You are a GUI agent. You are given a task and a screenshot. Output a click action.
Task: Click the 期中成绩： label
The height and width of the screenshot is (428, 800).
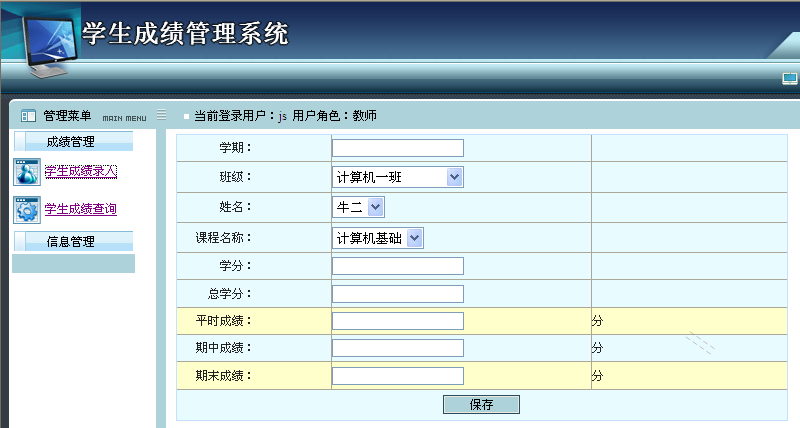pyautogui.click(x=223, y=348)
